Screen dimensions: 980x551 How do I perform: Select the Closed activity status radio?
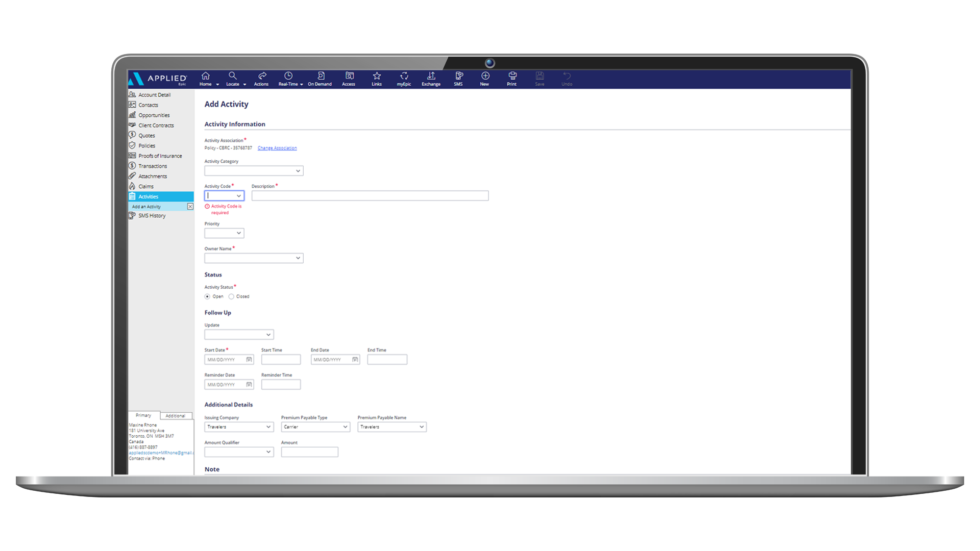[x=231, y=296]
